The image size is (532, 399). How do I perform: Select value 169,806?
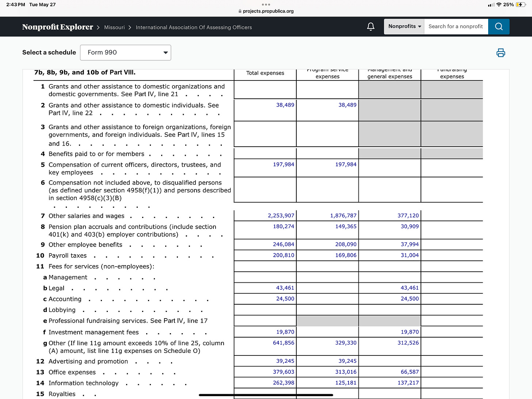click(x=346, y=256)
